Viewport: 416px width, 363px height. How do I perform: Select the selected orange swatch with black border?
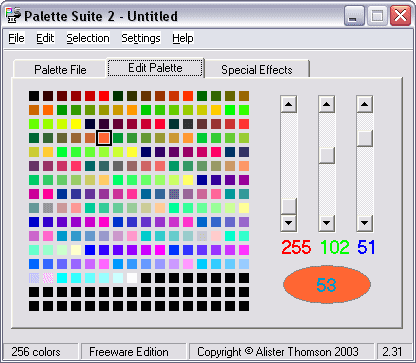[104, 138]
